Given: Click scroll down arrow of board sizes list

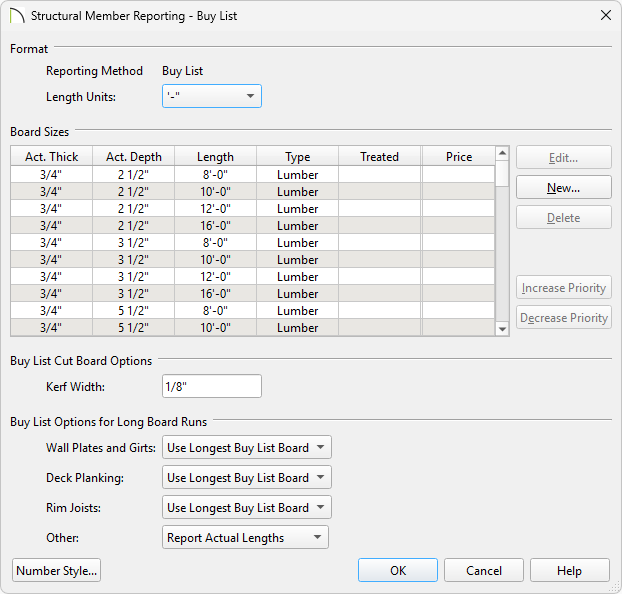Looking at the screenshot, I should [502, 329].
